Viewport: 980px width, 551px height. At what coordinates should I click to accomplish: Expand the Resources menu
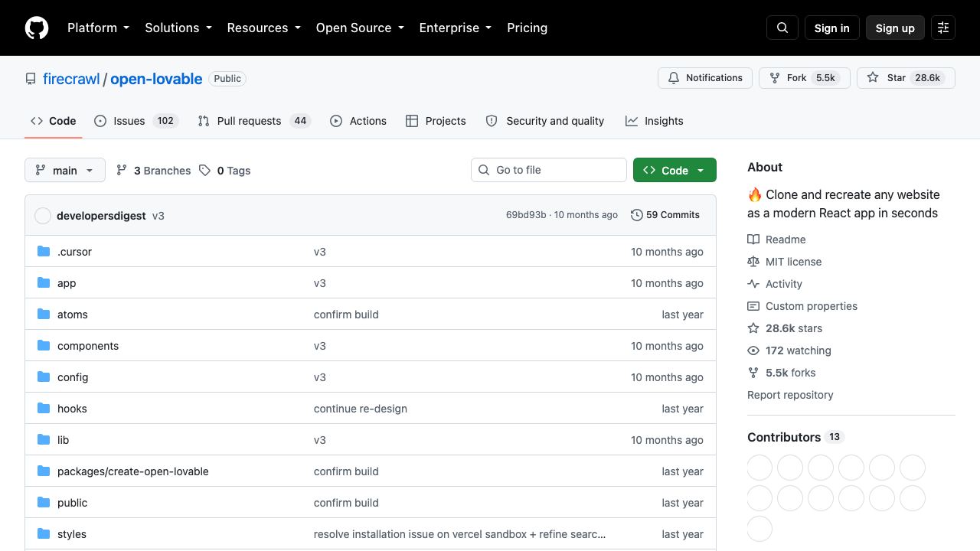[x=264, y=28]
